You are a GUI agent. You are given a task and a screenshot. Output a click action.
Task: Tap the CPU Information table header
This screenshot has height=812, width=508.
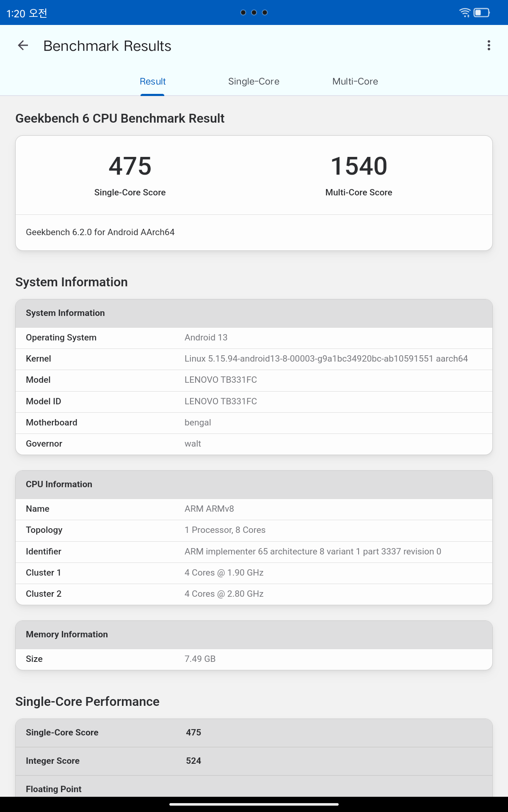click(x=254, y=485)
